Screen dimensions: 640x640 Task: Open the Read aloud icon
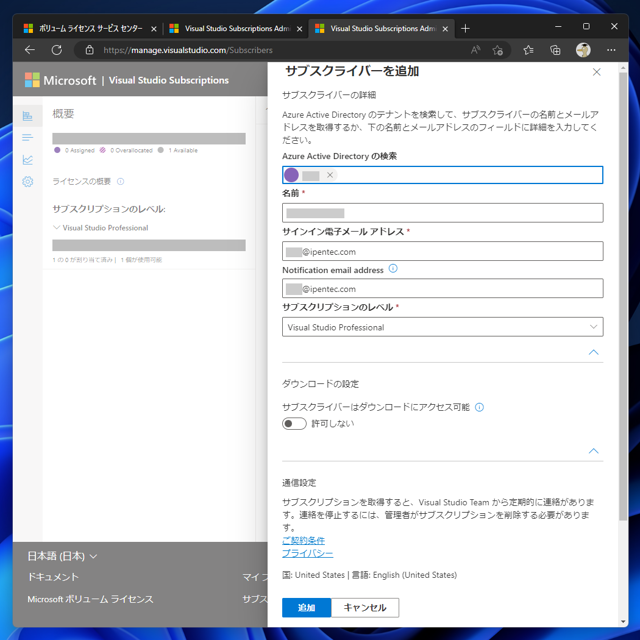[x=475, y=50]
